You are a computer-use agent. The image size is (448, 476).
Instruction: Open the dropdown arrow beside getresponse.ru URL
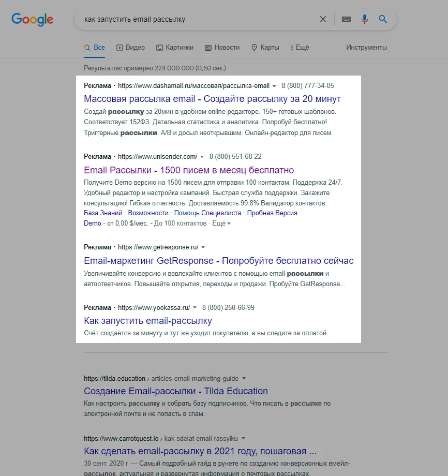tap(203, 247)
